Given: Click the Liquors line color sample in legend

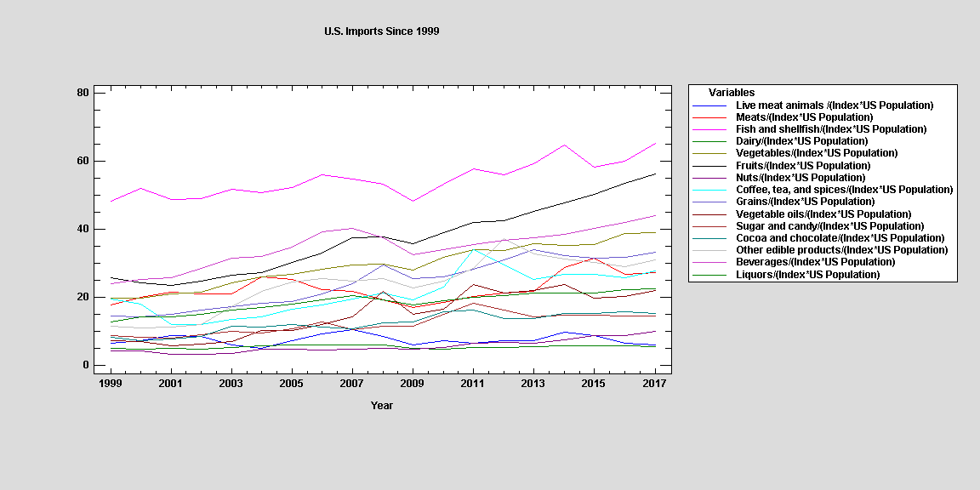Looking at the screenshot, I should point(710,275).
